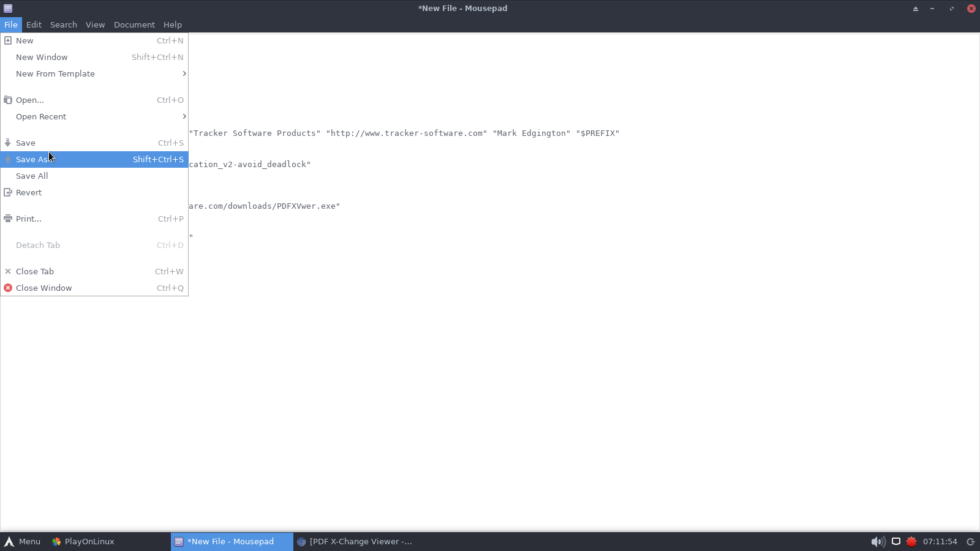Click the printer icon beside Print
980x551 pixels.
(8, 219)
